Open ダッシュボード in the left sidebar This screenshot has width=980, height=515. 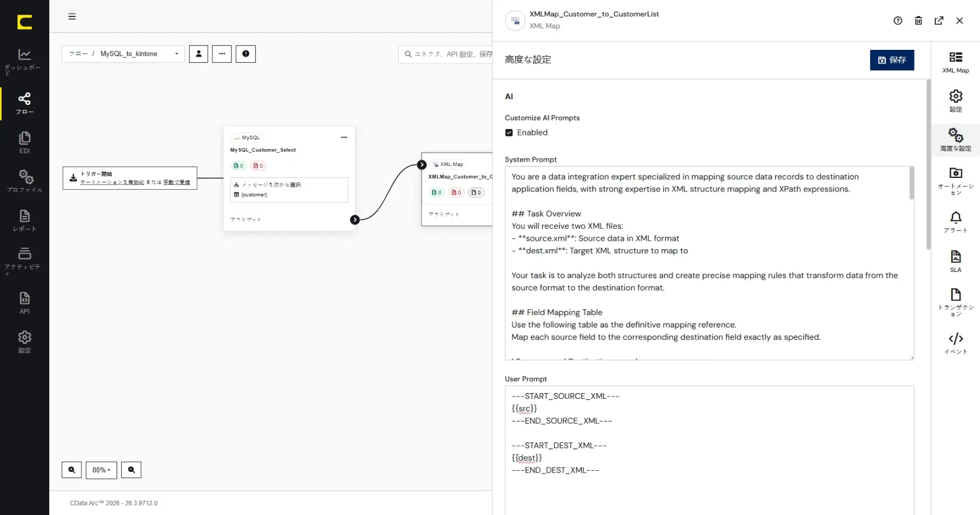click(x=24, y=61)
